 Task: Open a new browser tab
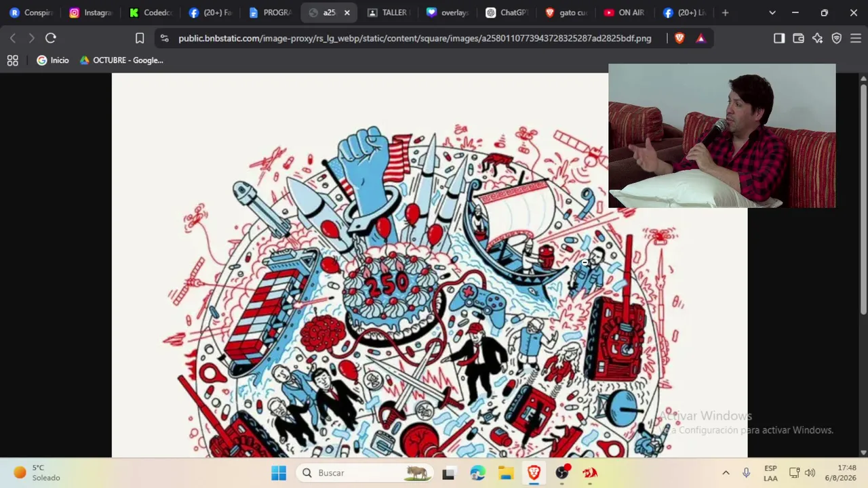tap(725, 13)
